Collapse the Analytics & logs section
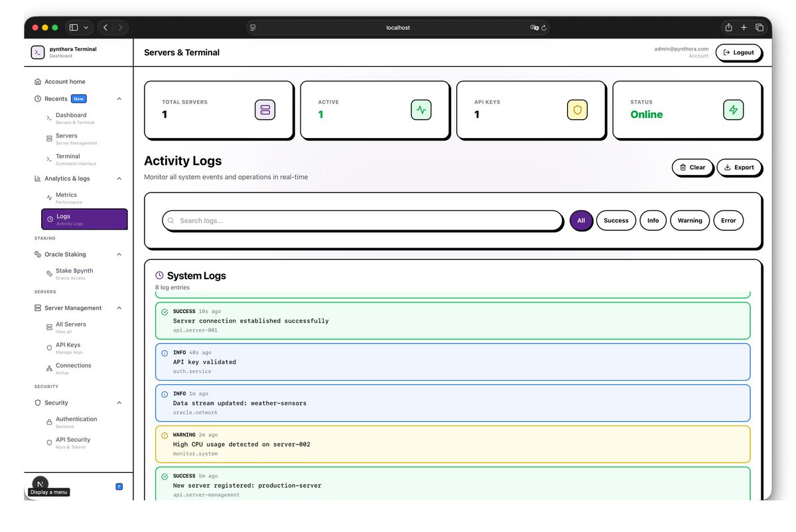The height and width of the screenshot is (532, 796). point(119,178)
